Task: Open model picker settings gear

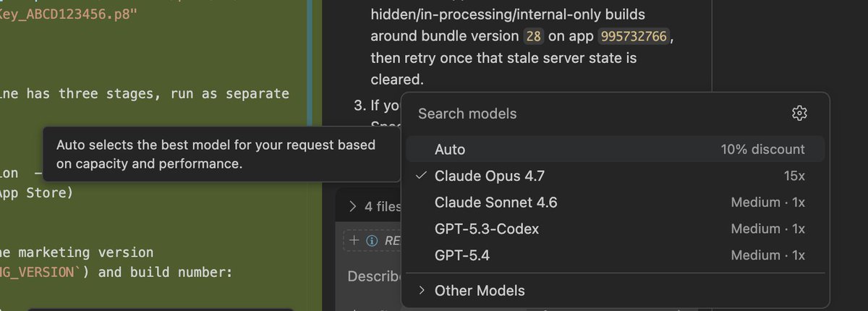Action: (x=799, y=113)
